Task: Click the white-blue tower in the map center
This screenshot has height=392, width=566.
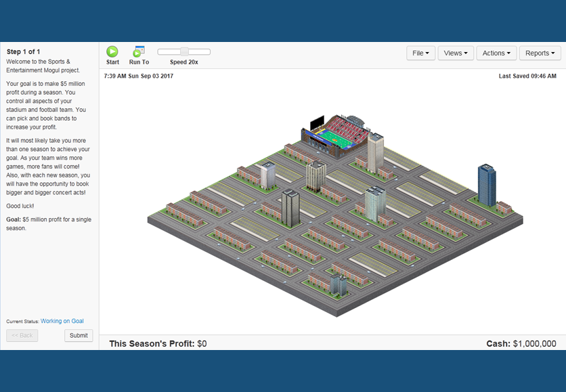Action: coord(374,203)
